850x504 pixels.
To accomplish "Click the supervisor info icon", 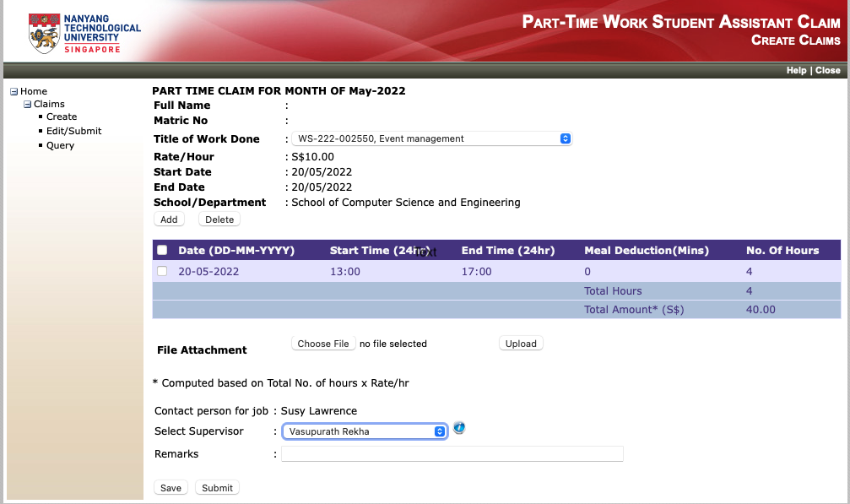I will (459, 428).
